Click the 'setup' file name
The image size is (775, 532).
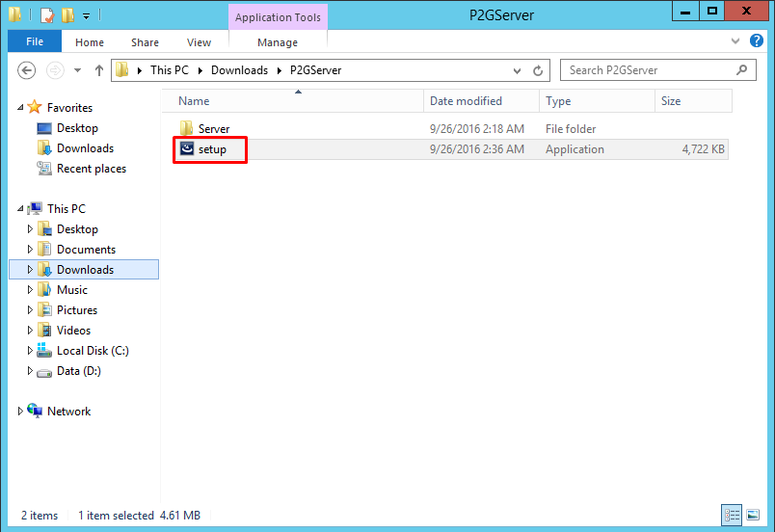point(212,149)
